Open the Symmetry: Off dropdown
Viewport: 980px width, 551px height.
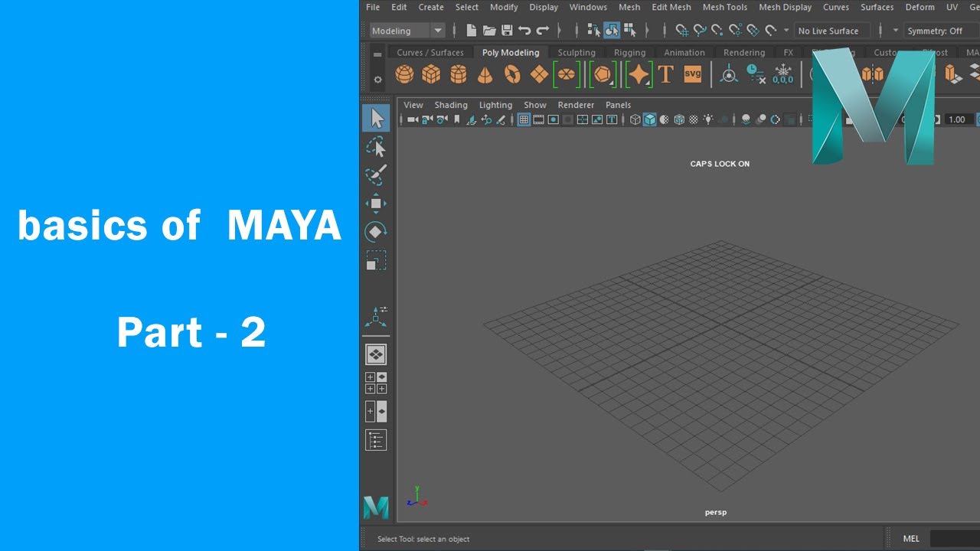941,31
